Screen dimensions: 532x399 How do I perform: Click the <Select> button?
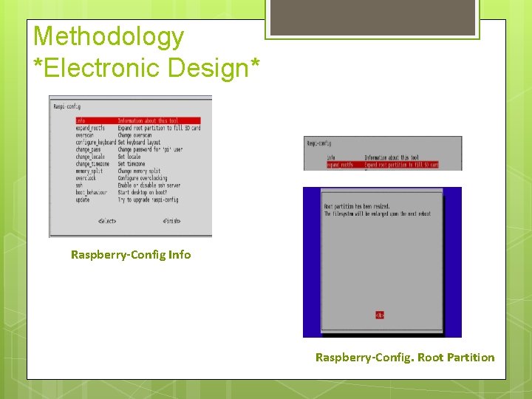coord(107,221)
